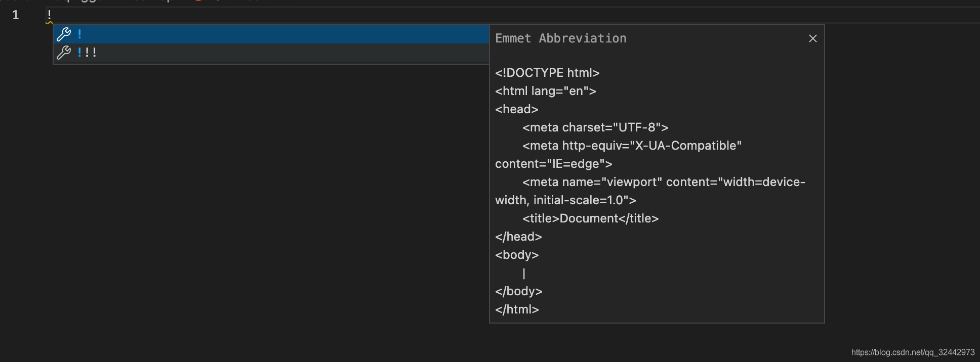The width and height of the screenshot is (980, 362).
Task: Click the blog.csdn.net watermark URL
Action: tap(913, 352)
